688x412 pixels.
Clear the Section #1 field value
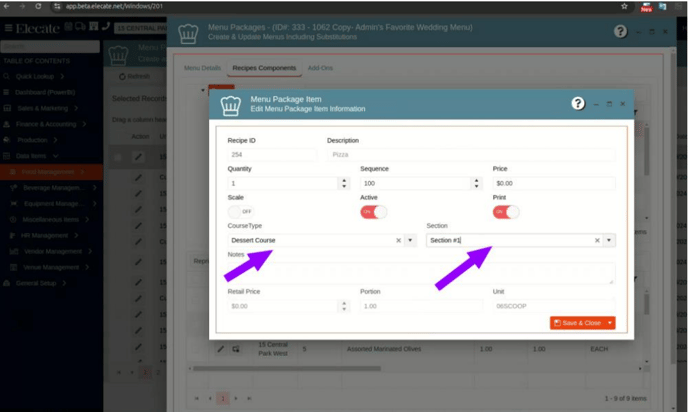[x=597, y=241]
